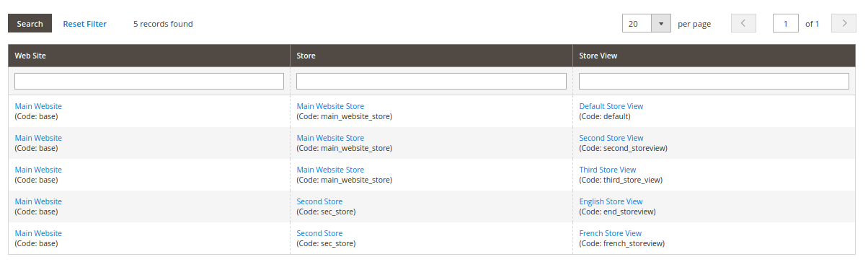Focus the Store View filter input
This screenshot has height=270, width=868.
point(714,82)
